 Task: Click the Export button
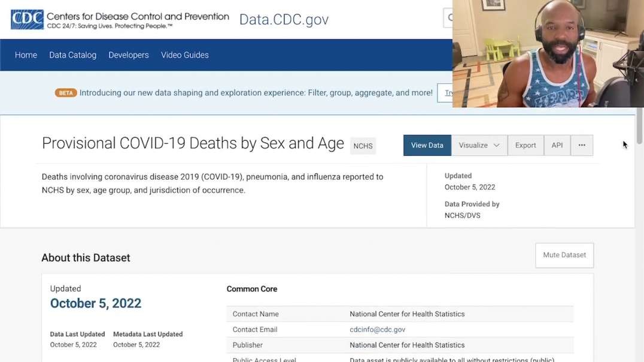(525, 145)
